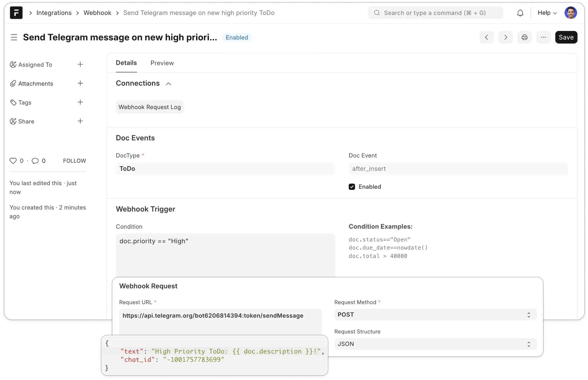Collapse the Connections section

(x=168, y=84)
